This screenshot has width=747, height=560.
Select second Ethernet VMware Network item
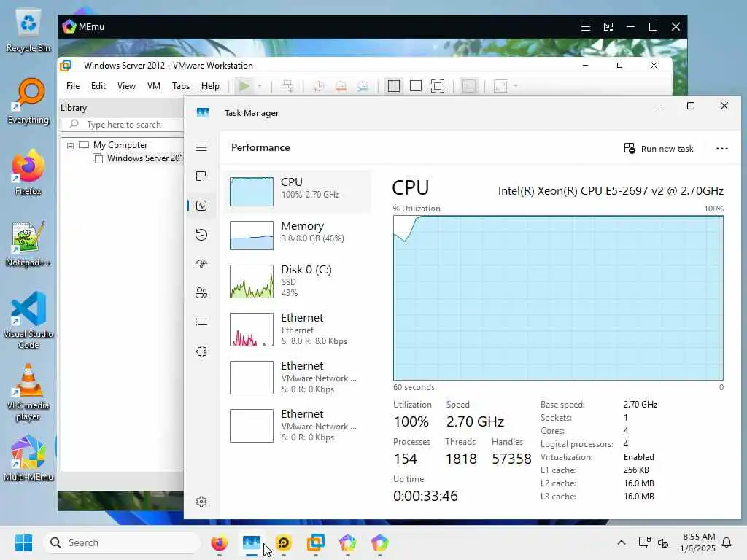(298, 377)
